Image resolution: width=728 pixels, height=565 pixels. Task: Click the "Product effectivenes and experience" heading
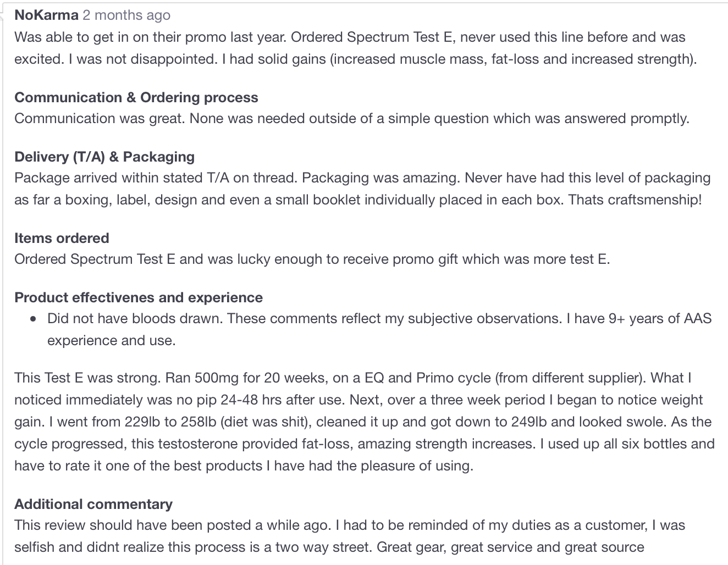(x=139, y=297)
